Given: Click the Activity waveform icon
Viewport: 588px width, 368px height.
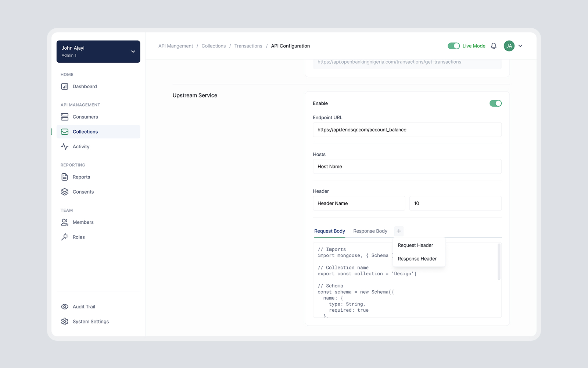Looking at the screenshot, I should (x=65, y=146).
